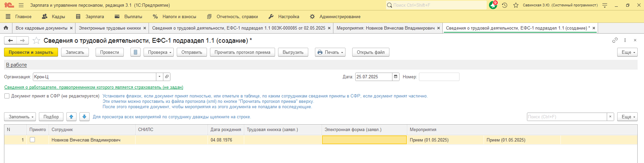Open the history clock icon

[x=504, y=5]
